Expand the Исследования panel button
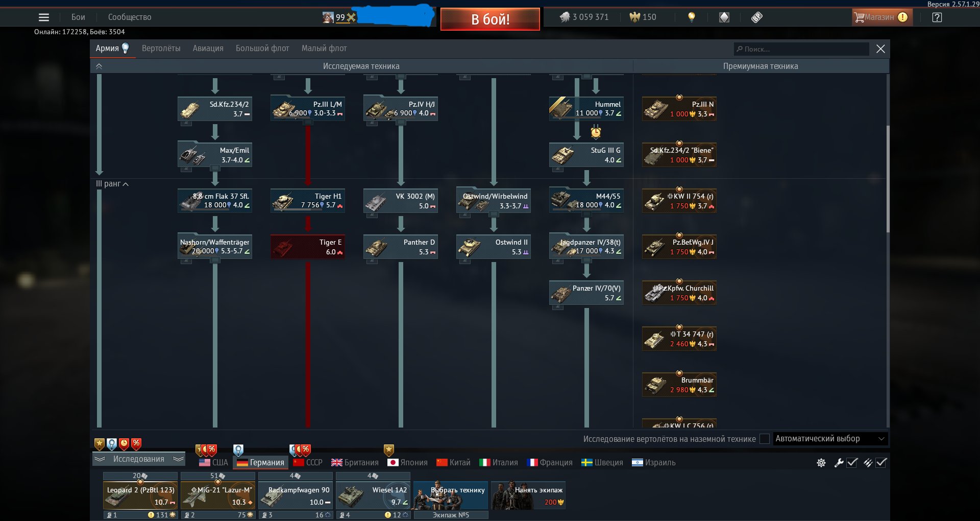The image size is (980, 521). click(139, 459)
